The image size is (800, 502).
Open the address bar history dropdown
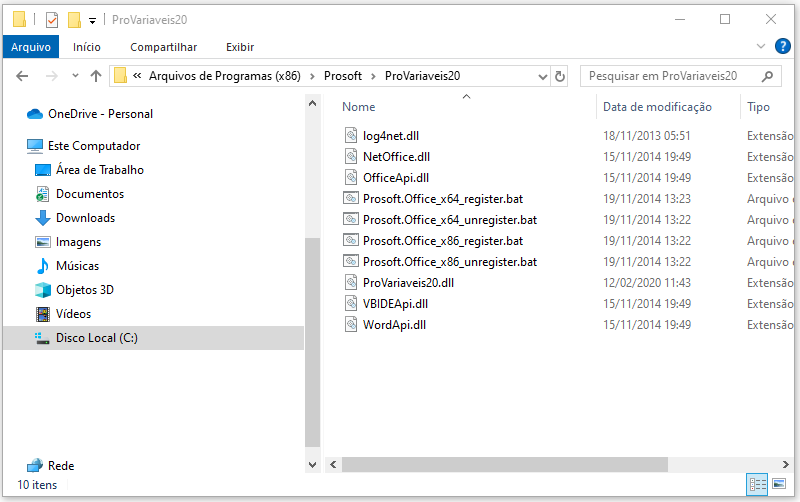tap(543, 77)
